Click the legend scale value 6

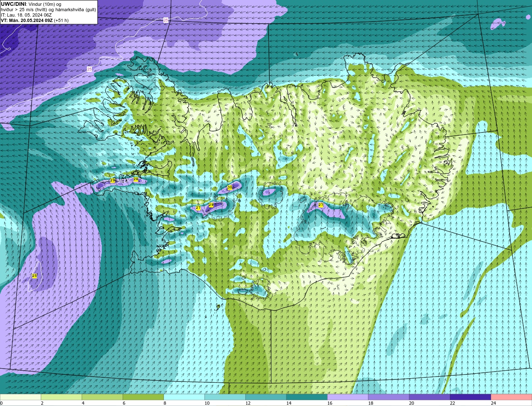[x=123, y=403]
